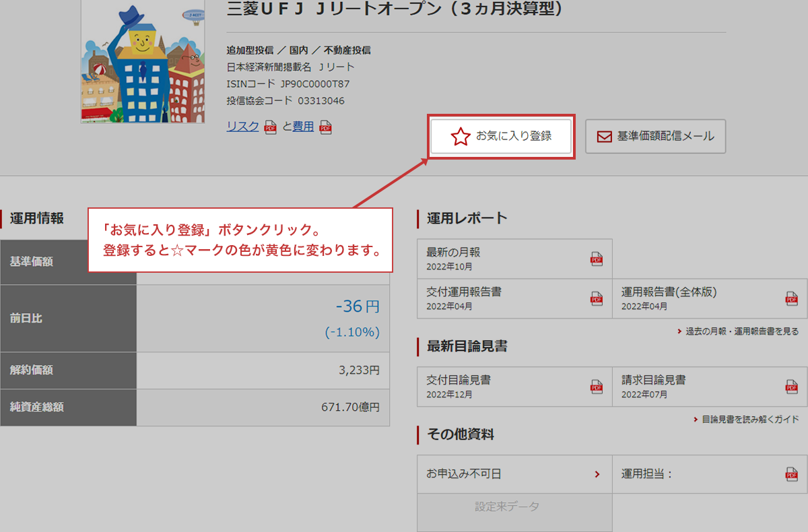
Task: Click 日本経済新聞掲載名 Jリート text
Action: (291, 67)
